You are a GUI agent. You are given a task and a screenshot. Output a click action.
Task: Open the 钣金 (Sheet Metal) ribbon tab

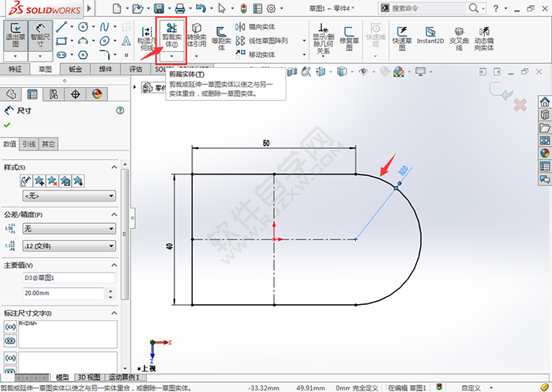(x=76, y=69)
